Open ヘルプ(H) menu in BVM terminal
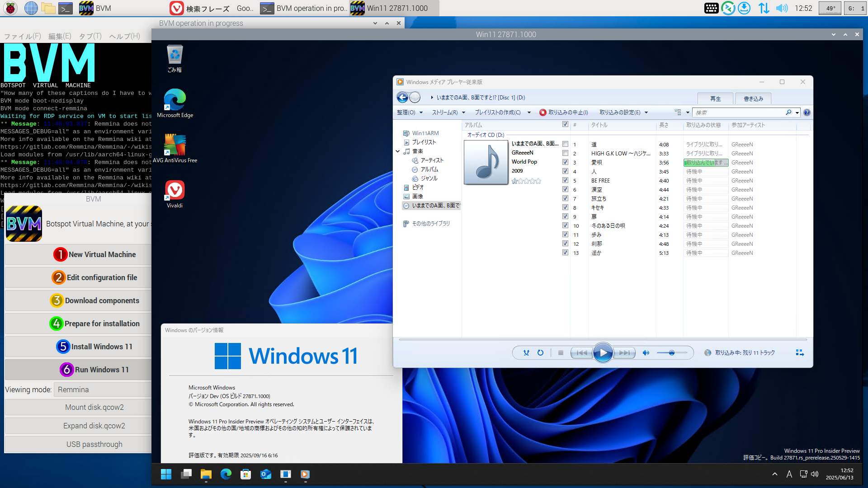Viewport: 868px width, 488px height. (124, 36)
